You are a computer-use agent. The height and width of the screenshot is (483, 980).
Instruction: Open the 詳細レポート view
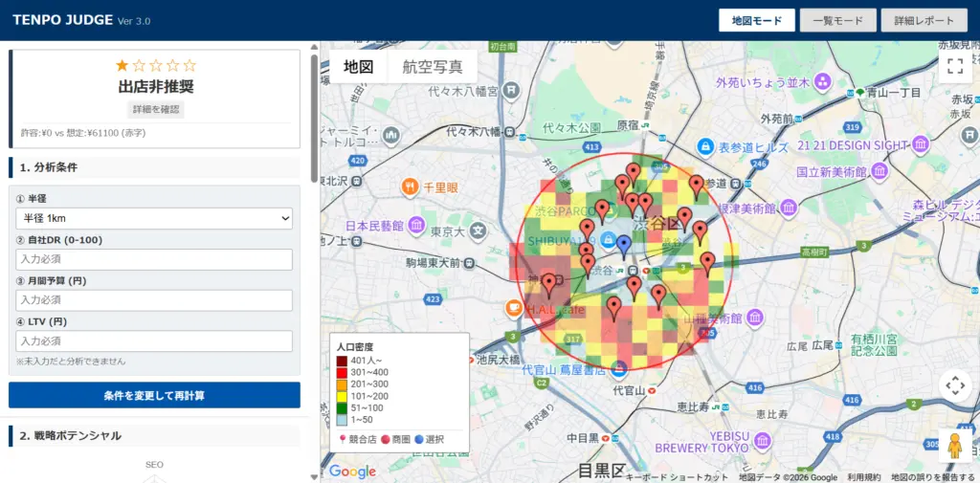tap(924, 21)
